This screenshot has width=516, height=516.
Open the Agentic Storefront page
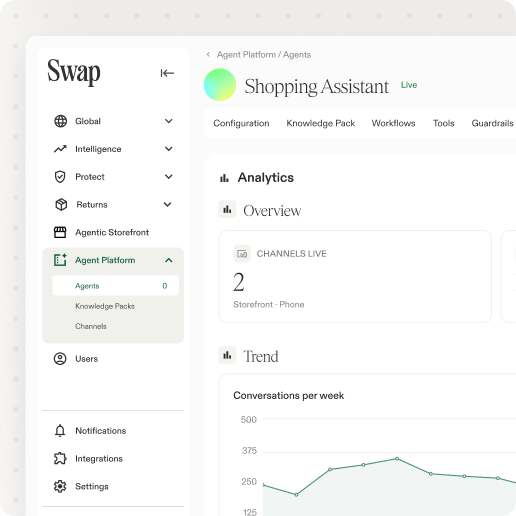[x=112, y=232]
